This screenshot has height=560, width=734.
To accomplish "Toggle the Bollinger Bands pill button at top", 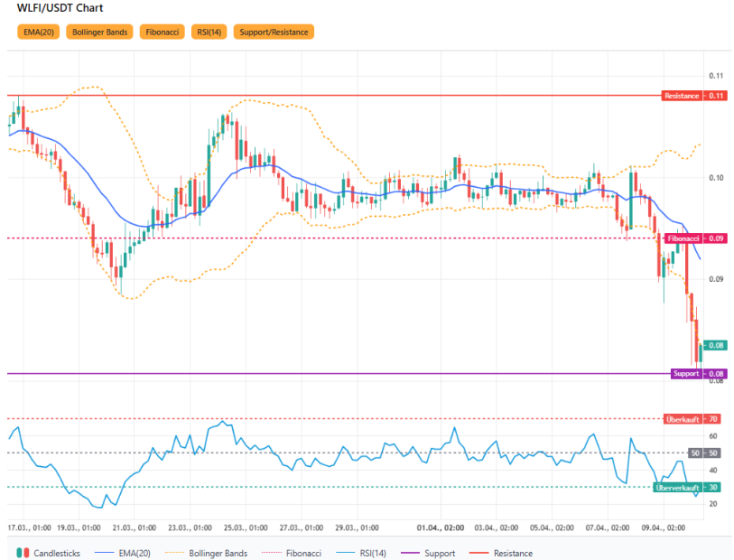I will point(100,32).
